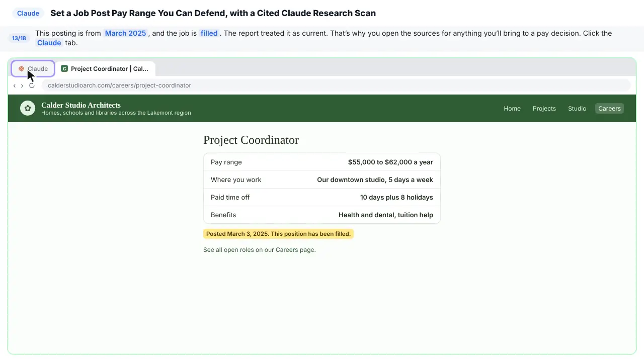This screenshot has width=644, height=362.
Task: Click the highlighted 'Claude' word in instructions
Action: (x=49, y=43)
